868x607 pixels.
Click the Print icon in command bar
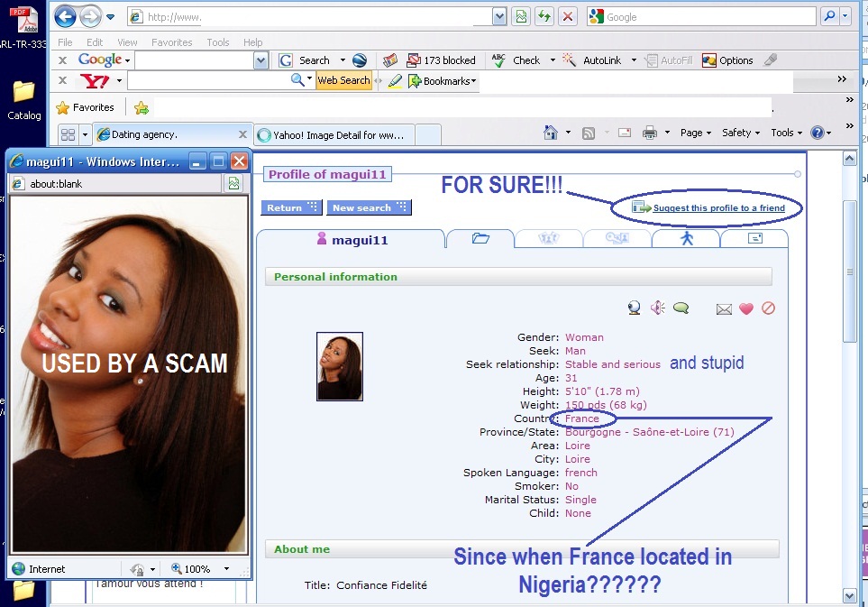click(x=649, y=133)
